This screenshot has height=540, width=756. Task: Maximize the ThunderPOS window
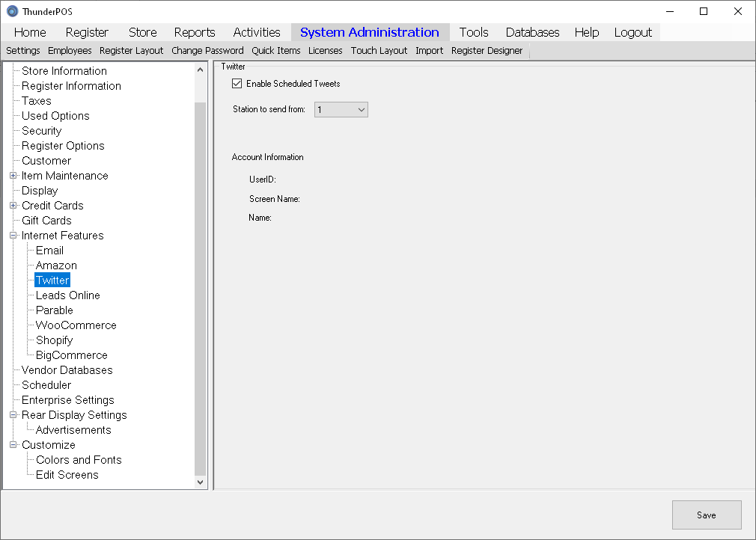[704, 11]
